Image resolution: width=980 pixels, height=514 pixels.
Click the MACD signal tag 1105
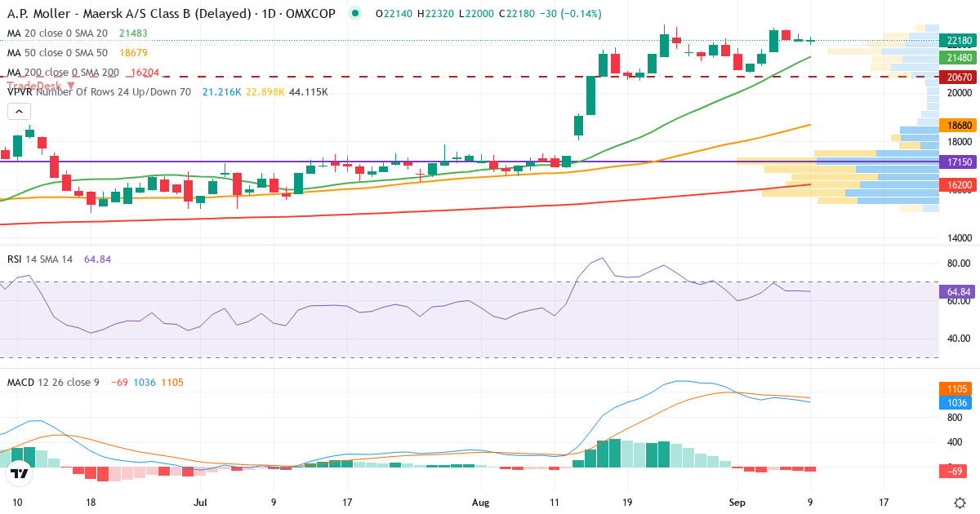(956, 389)
